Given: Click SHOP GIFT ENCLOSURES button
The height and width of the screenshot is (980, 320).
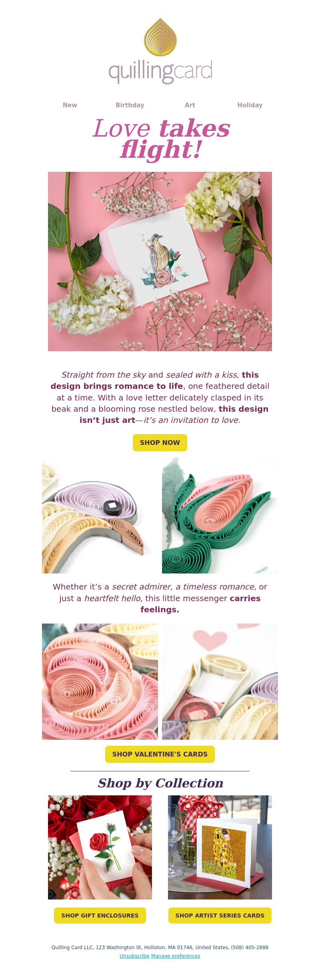Looking at the screenshot, I should click(x=100, y=916).
